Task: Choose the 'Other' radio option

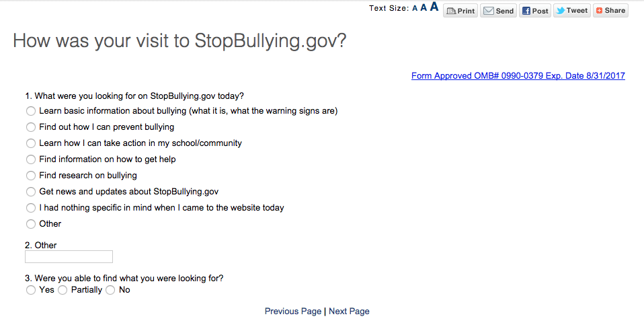Action: point(31,224)
